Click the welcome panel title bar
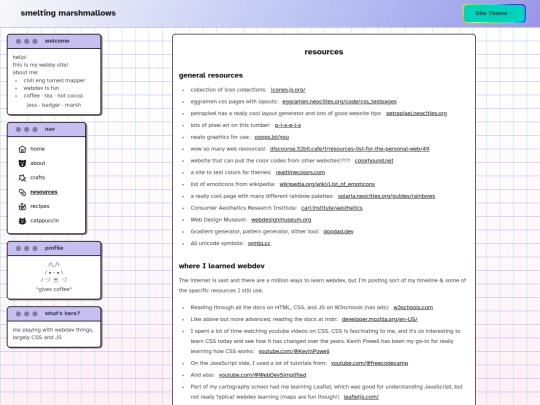 click(54, 41)
